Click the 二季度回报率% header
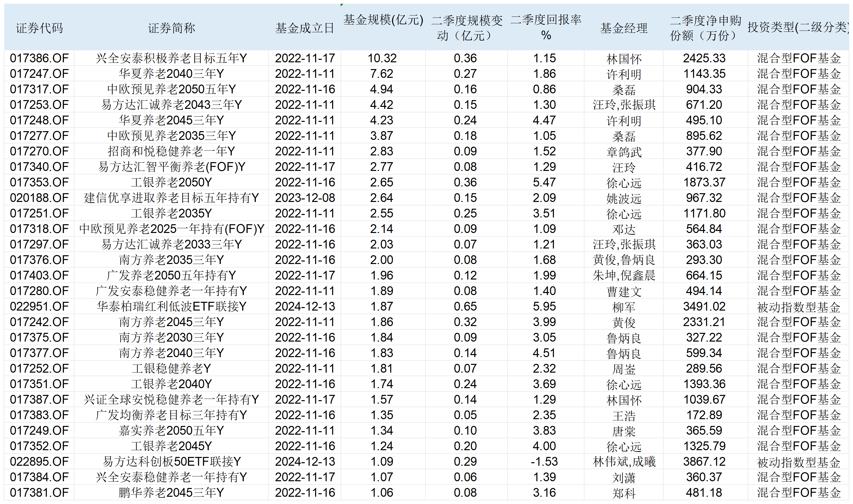This screenshot has width=853, height=504. (546, 27)
